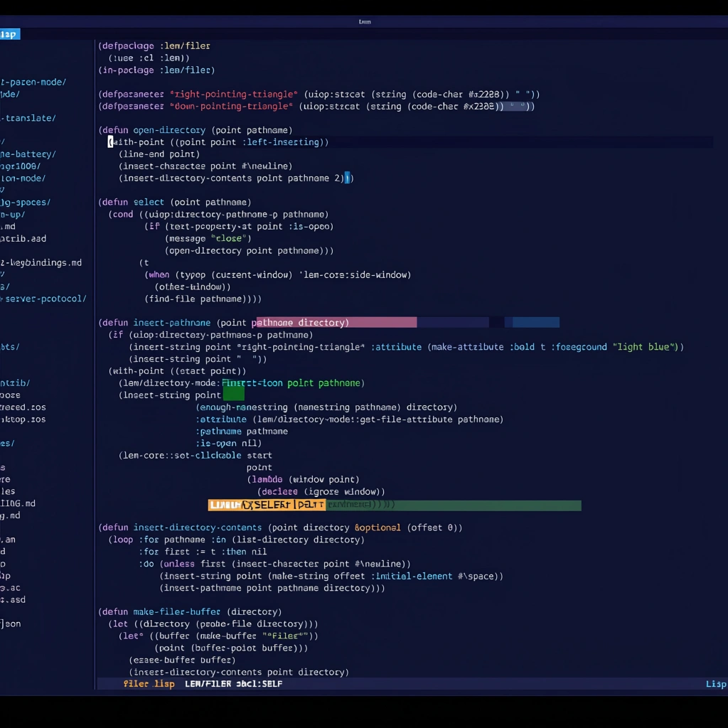Expand the ne-battery/ directory in file tree
This screenshot has height=728, width=728.
28,154
